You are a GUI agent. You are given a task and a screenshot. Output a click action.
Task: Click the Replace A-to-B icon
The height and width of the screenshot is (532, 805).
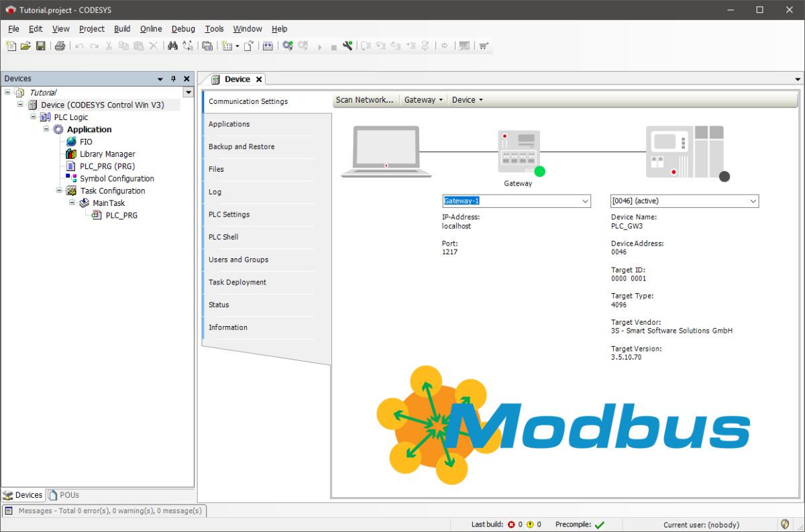coord(188,46)
